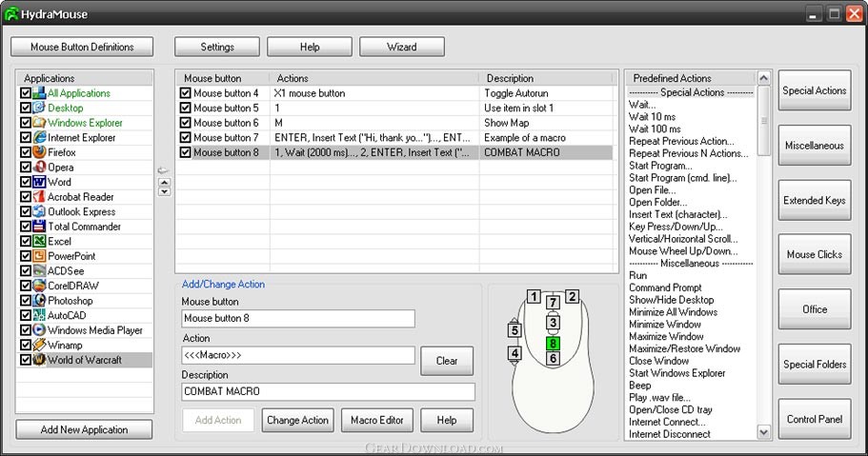
Task: Click the Winamp icon in Applications
Action: 39,345
